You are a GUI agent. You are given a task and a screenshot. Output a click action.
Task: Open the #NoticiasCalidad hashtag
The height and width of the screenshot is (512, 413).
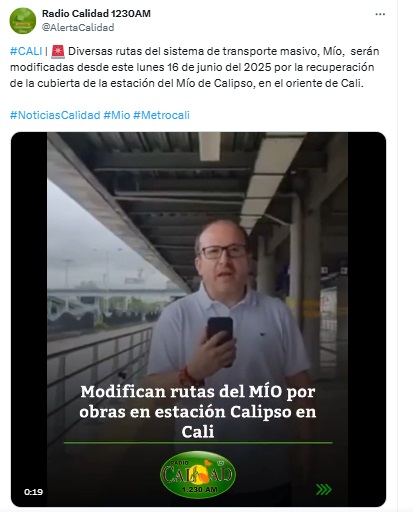click(x=55, y=115)
